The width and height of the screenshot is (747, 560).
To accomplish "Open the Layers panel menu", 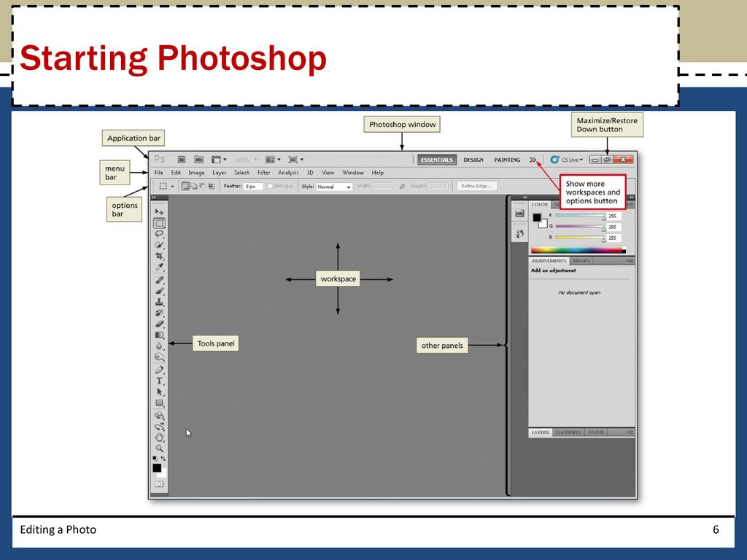I will pos(630,432).
